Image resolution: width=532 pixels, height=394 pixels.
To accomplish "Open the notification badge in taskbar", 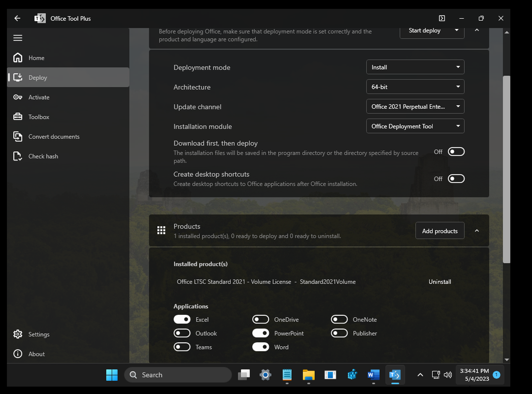I will [497, 375].
